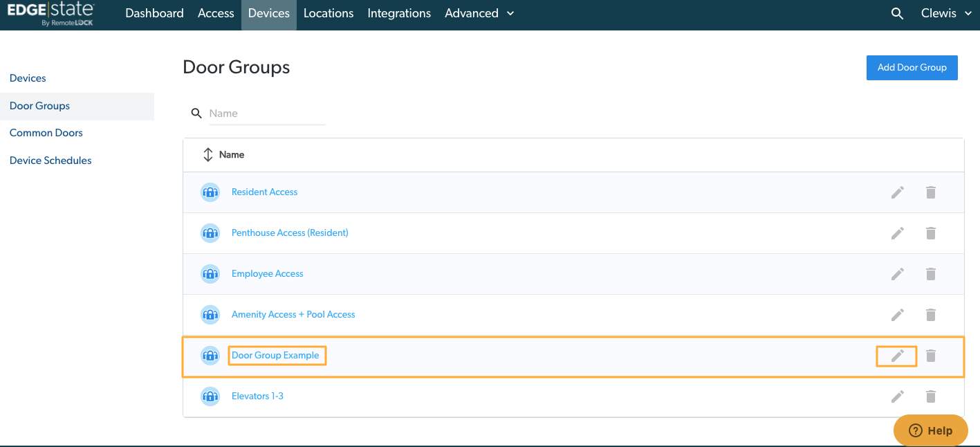Image resolution: width=980 pixels, height=447 pixels.
Task: Click trash icon for Penthouse Access (Resident)
Action: [x=931, y=233]
